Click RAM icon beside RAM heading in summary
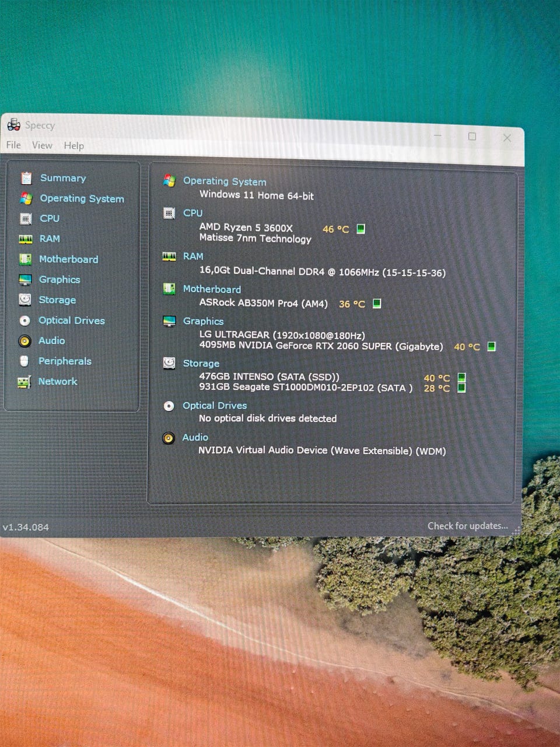The image size is (560, 747). [x=169, y=256]
